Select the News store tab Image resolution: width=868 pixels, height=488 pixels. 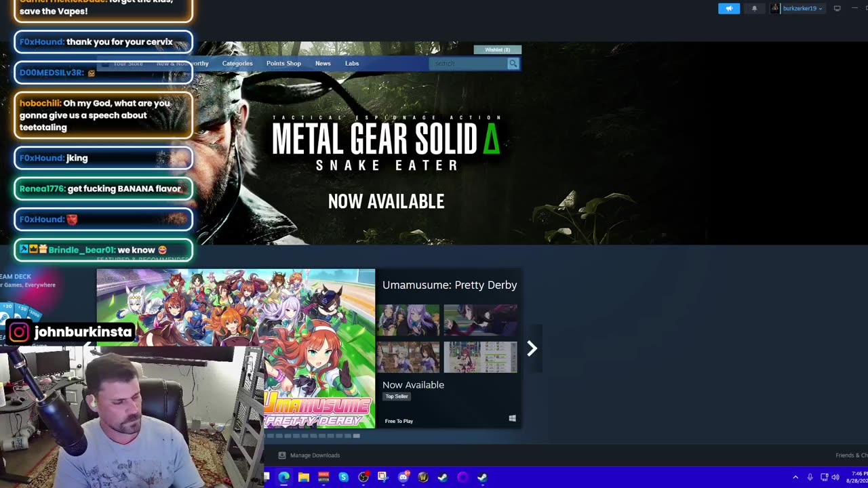tap(323, 64)
